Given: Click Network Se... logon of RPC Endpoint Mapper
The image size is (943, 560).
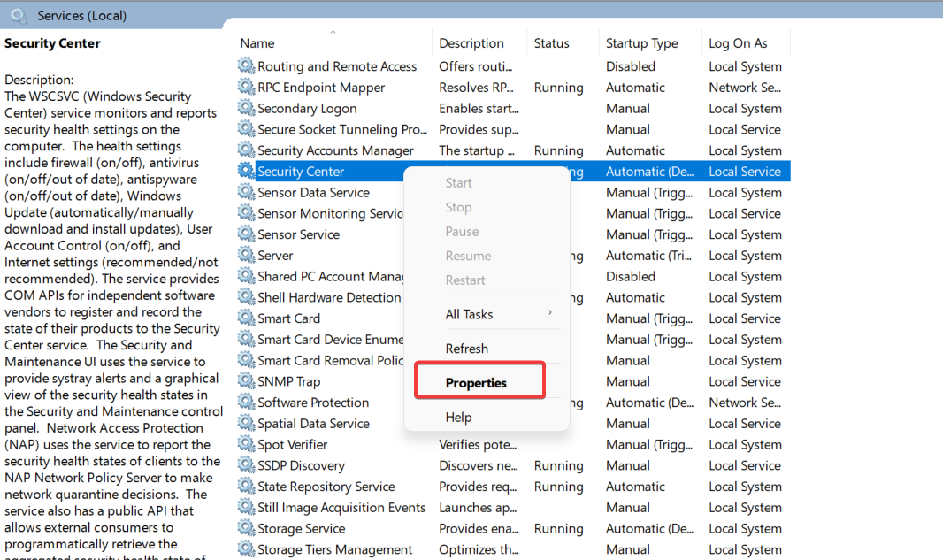Looking at the screenshot, I should pyautogui.click(x=745, y=88).
